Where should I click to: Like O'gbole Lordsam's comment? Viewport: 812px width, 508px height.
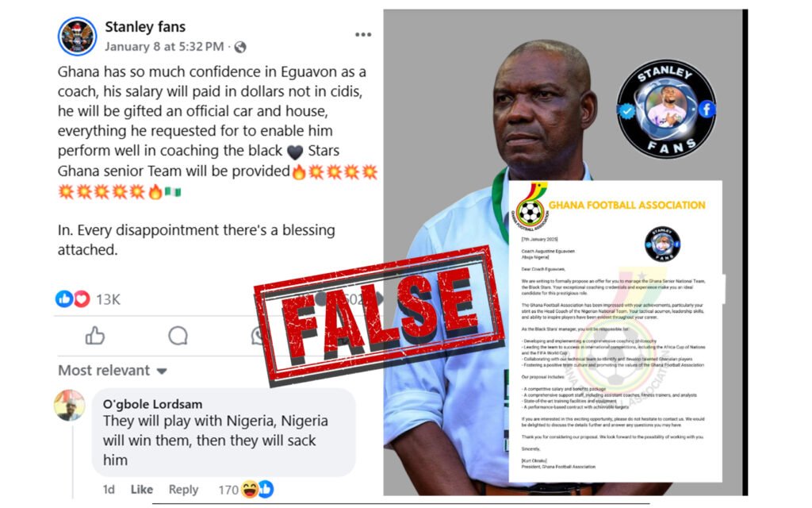coord(141,489)
